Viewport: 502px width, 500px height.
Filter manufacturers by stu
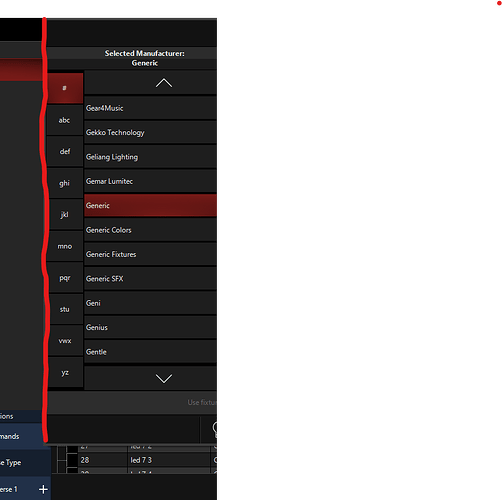click(x=65, y=309)
